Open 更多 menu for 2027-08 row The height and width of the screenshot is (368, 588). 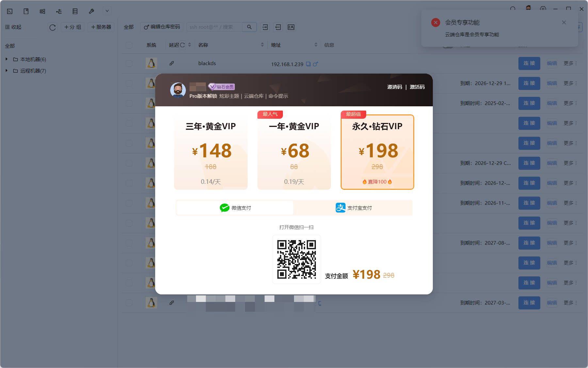point(570,243)
